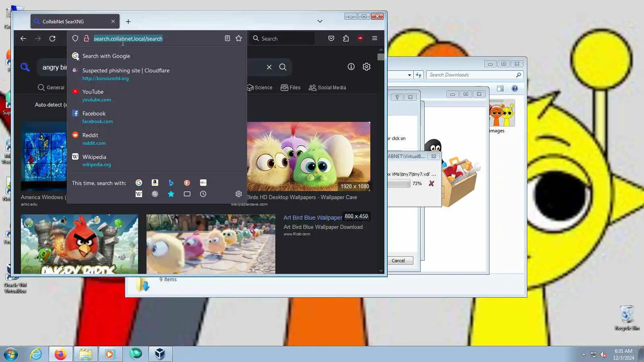Open Firefox tracking protection shield
The width and height of the screenshot is (644, 362).
(x=75, y=39)
